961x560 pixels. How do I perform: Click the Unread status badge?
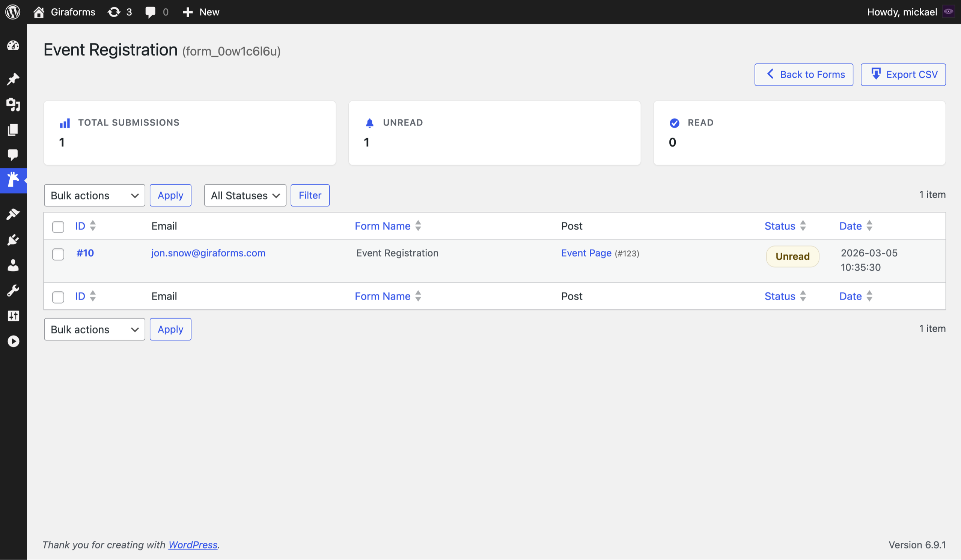coord(792,257)
